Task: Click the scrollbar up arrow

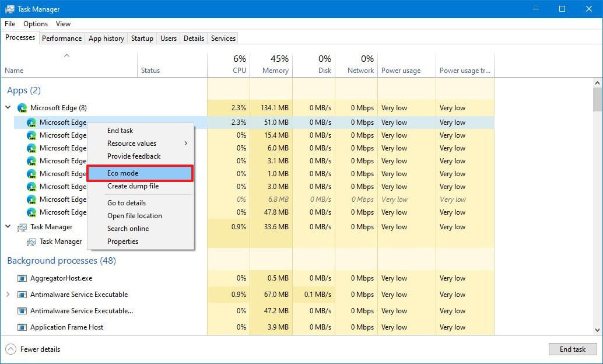Action: click(597, 83)
